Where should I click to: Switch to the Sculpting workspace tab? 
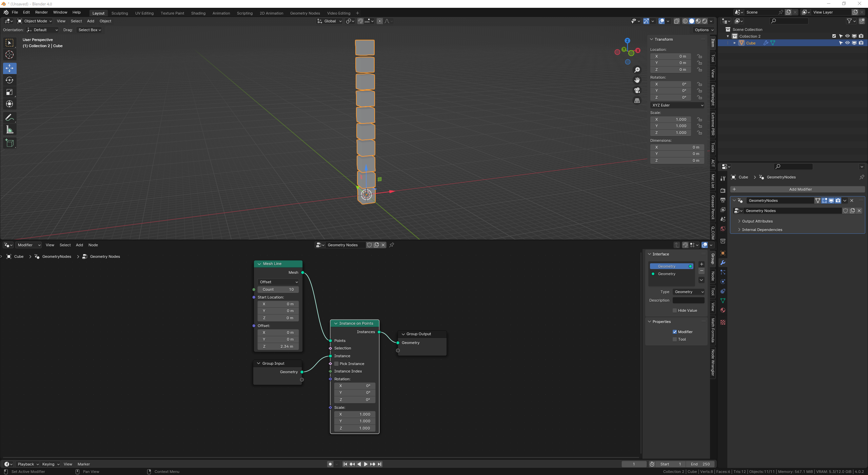120,13
